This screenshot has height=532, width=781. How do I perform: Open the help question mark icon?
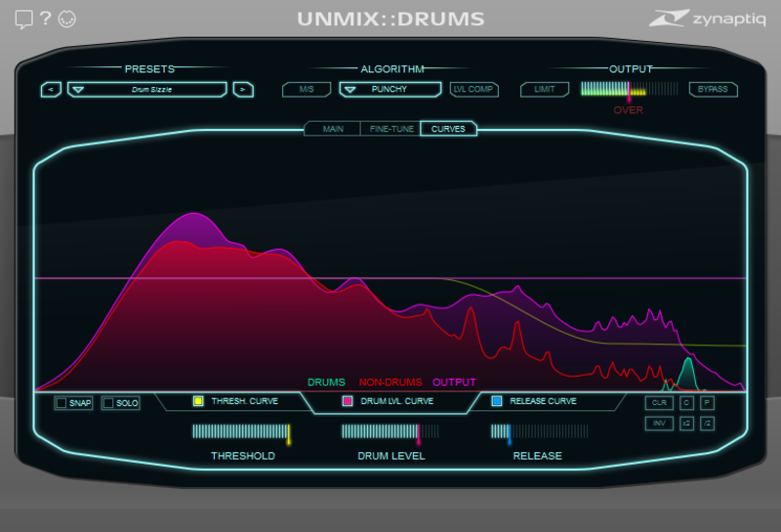pyautogui.click(x=45, y=18)
